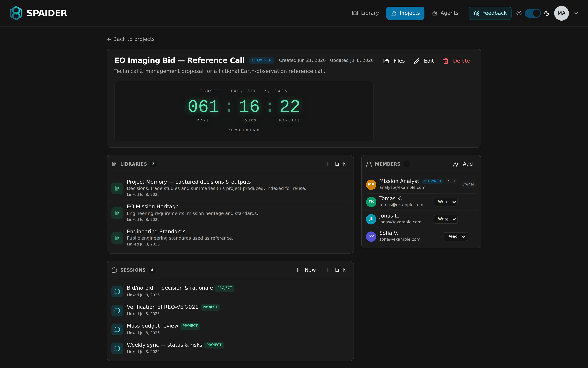
Task: Click the Owner role label
Action: point(468,184)
